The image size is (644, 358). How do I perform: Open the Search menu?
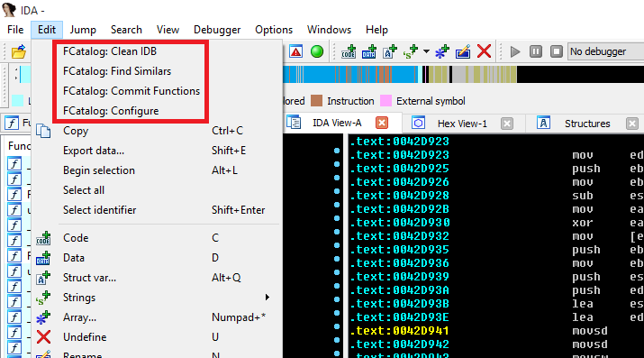(x=126, y=30)
